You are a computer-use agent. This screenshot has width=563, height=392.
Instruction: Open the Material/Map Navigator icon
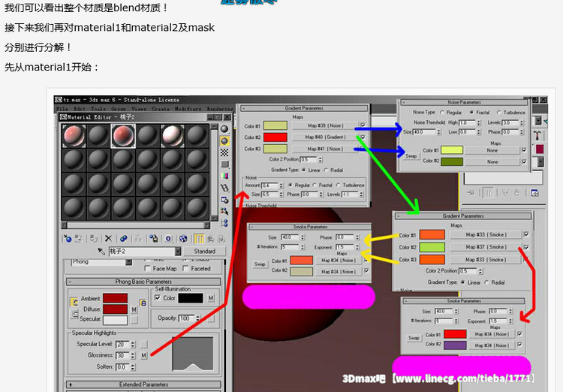224,223
